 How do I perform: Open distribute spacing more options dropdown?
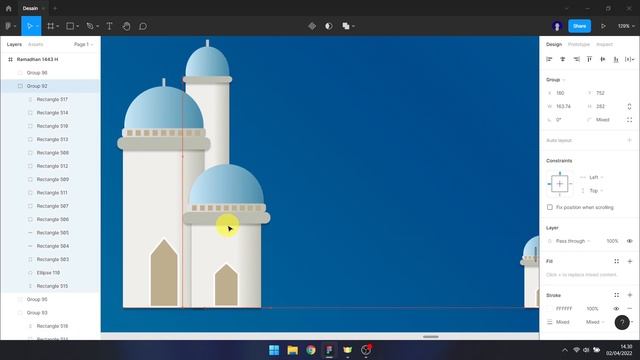[x=629, y=59]
